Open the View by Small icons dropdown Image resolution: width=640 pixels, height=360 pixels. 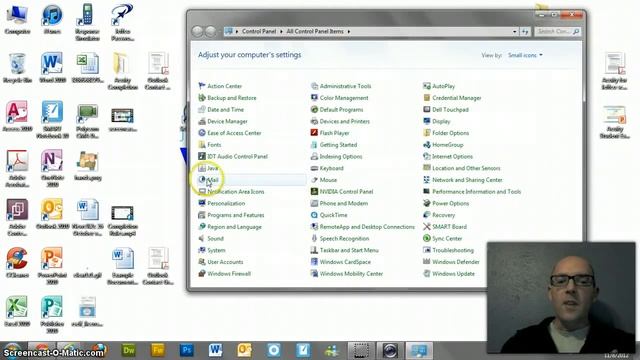525,55
